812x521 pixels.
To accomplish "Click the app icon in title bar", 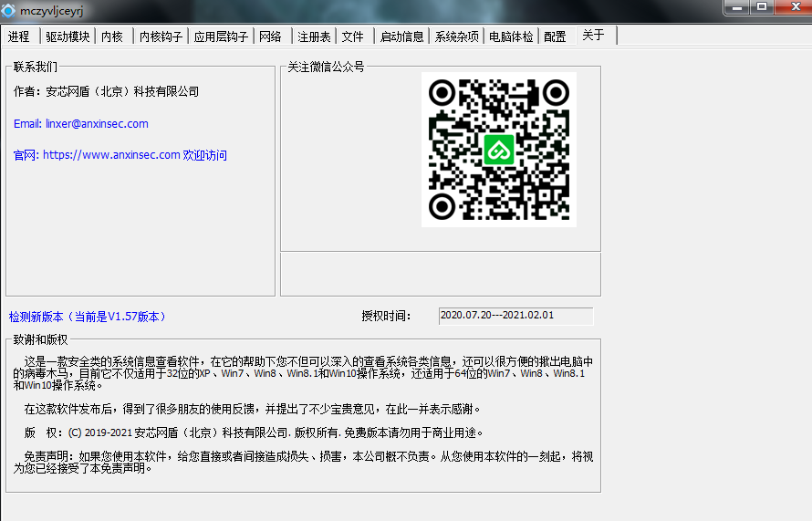I will coord(8,10).
